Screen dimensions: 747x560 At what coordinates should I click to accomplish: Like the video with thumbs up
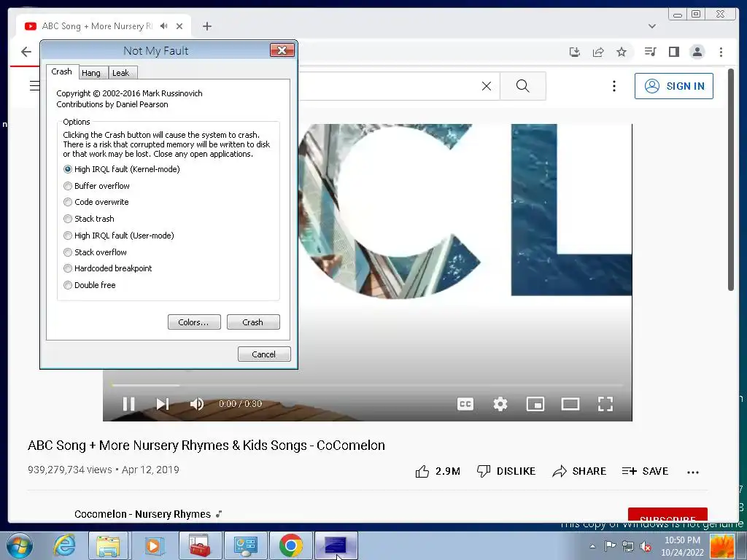[438, 472]
